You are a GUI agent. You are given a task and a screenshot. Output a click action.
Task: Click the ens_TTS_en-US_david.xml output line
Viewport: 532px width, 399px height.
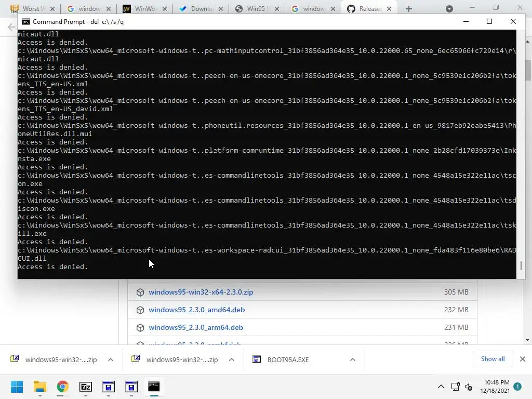65,109
